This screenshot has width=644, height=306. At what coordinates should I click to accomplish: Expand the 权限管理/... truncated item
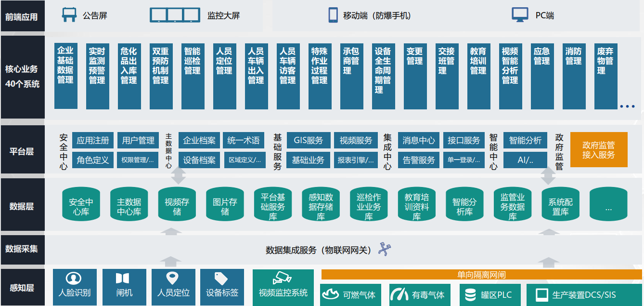tap(138, 160)
